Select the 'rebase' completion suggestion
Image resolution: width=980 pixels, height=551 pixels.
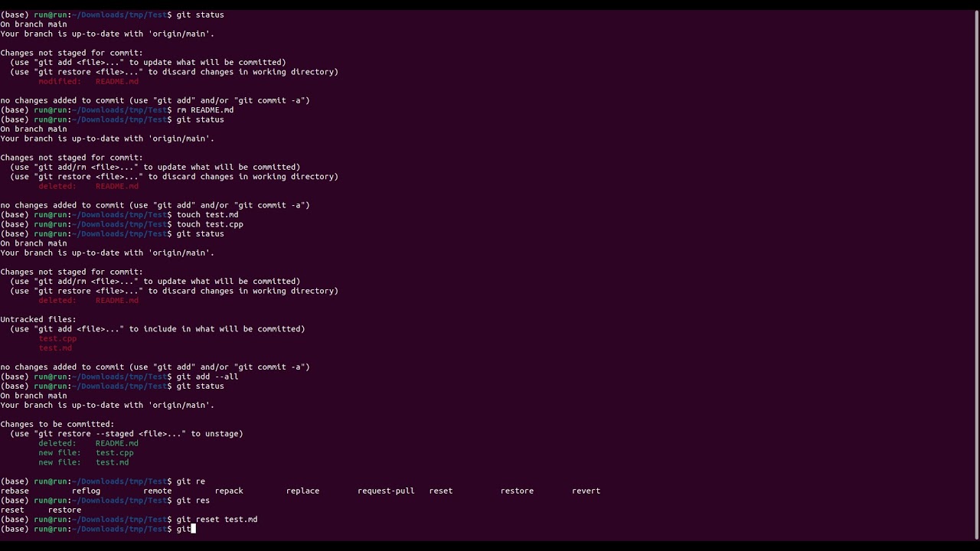pos(15,491)
